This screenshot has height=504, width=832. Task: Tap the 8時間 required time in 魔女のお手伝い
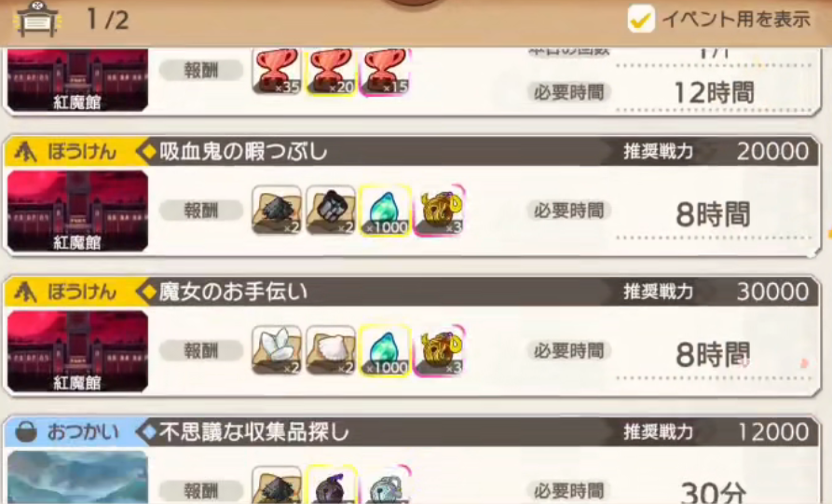[713, 354]
